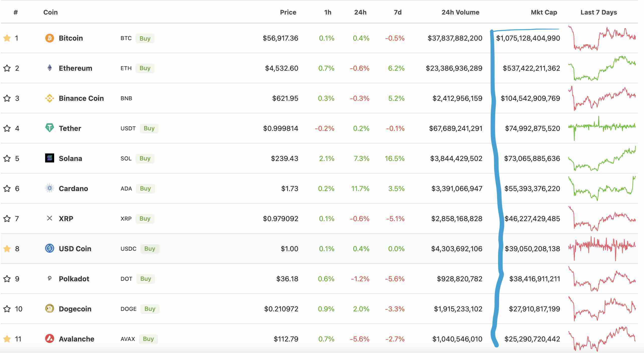
Task: Click the Ethereum logo icon
Action: tap(49, 68)
